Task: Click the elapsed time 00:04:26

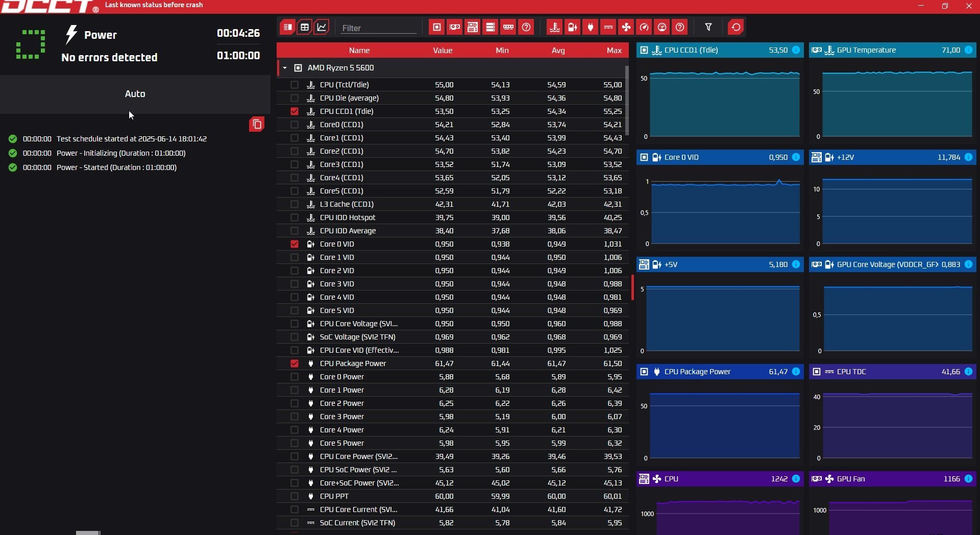Action: point(238,33)
